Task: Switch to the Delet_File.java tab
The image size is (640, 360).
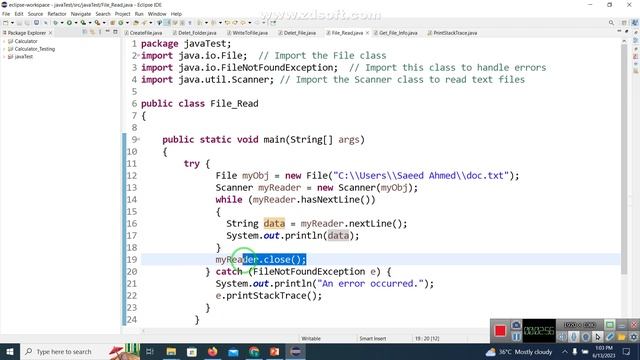Action: tap(297, 33)
